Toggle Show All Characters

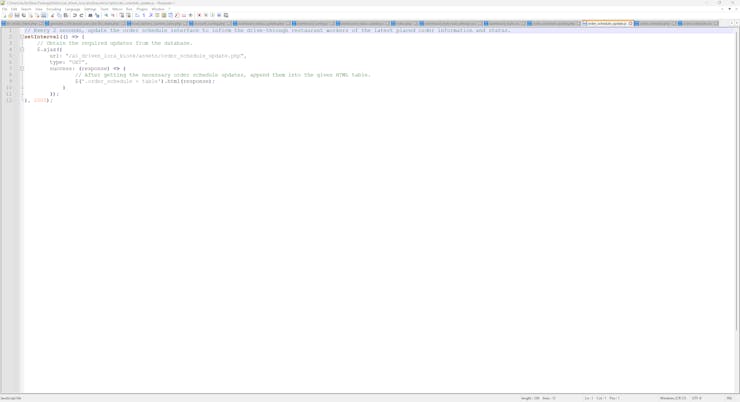[144, 15]
